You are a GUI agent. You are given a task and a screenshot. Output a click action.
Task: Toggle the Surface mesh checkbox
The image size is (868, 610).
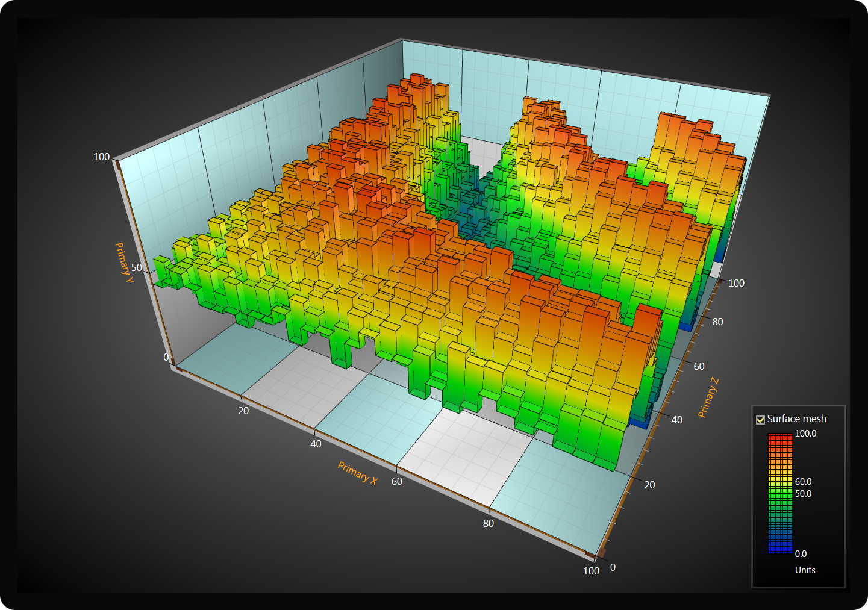click(x=760, y=420)
